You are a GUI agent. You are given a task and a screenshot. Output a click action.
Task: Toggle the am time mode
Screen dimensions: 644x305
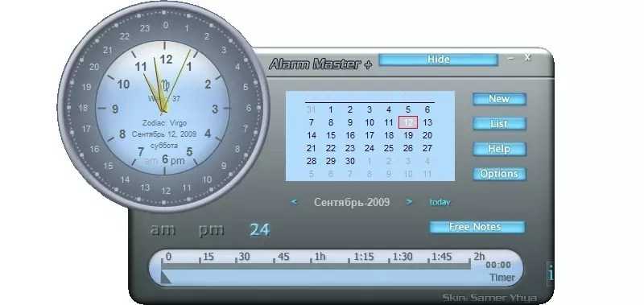pyautogui.click(x=163, y=230)
